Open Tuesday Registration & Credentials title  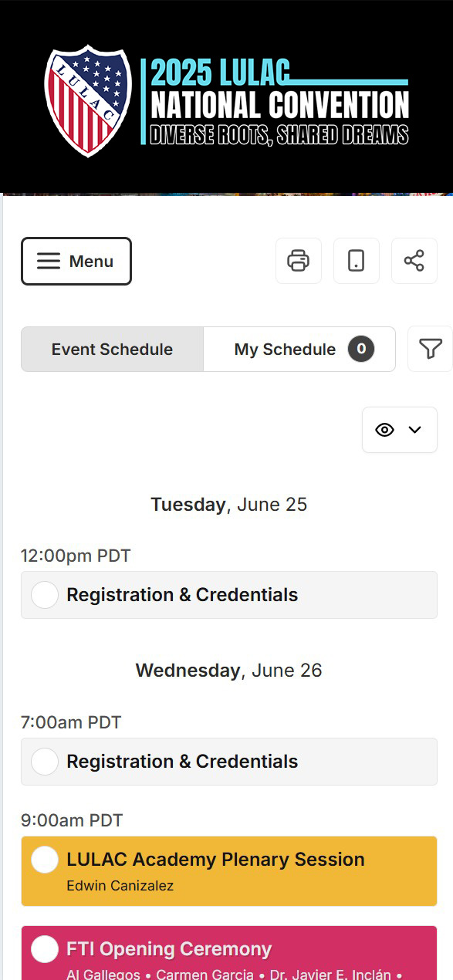click(182, 595)
